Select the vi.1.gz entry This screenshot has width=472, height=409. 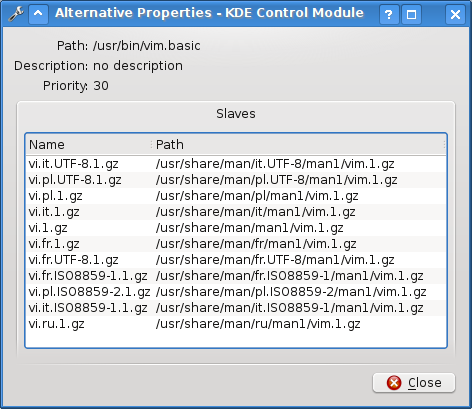(x=236, y=228)
